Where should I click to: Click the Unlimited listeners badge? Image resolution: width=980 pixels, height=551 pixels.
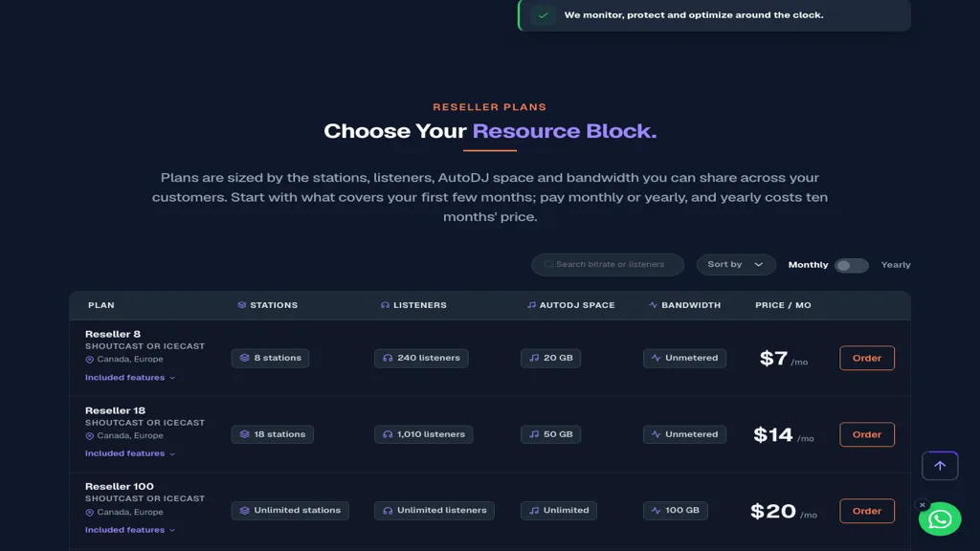tap(434, 511)
